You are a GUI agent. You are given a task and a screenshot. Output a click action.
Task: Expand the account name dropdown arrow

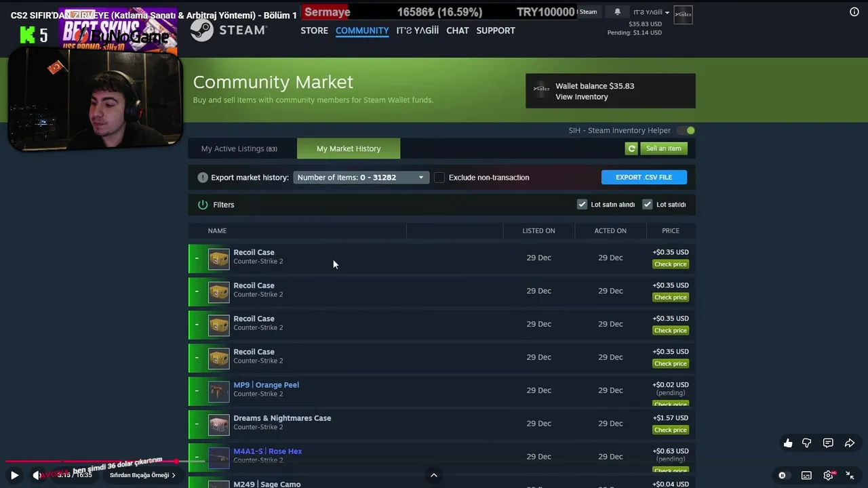tap(667, 13)
